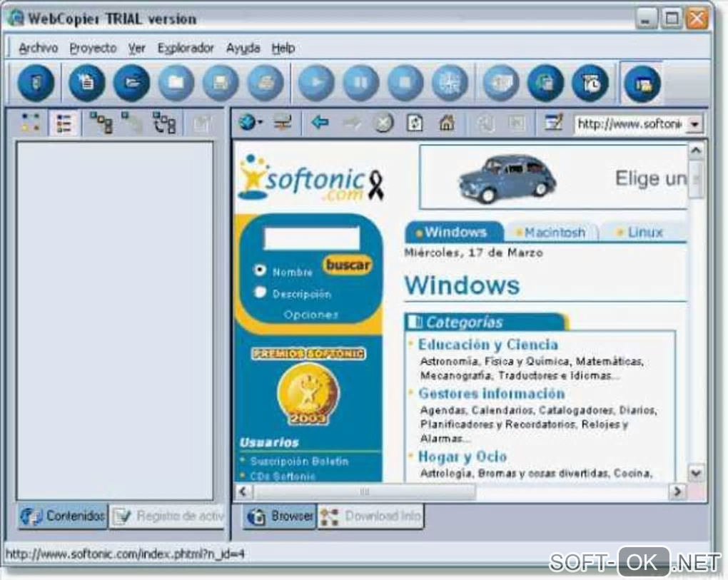The height and width of the screenshot is (580, 728).
Task: Open the Proyecto menu
Action: [93, 48]
